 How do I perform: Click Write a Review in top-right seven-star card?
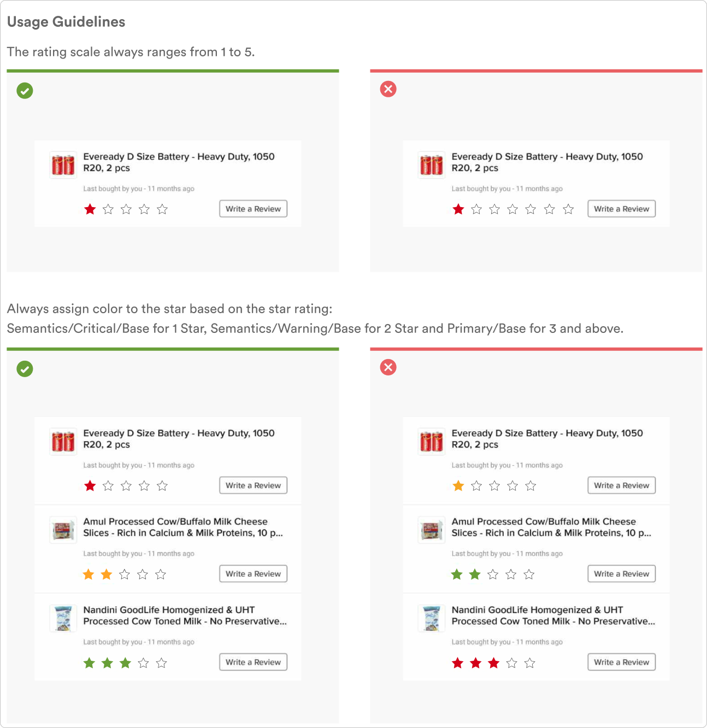pyautogui.click(x=621, y=209)
